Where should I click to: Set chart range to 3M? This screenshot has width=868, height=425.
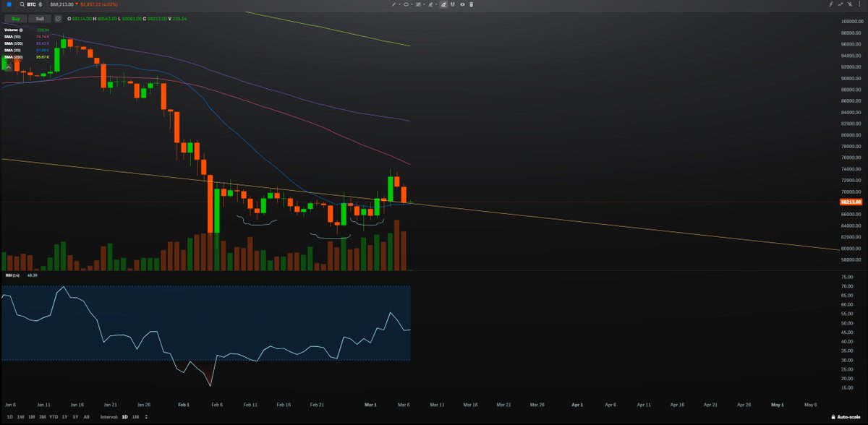pos(43,417)
